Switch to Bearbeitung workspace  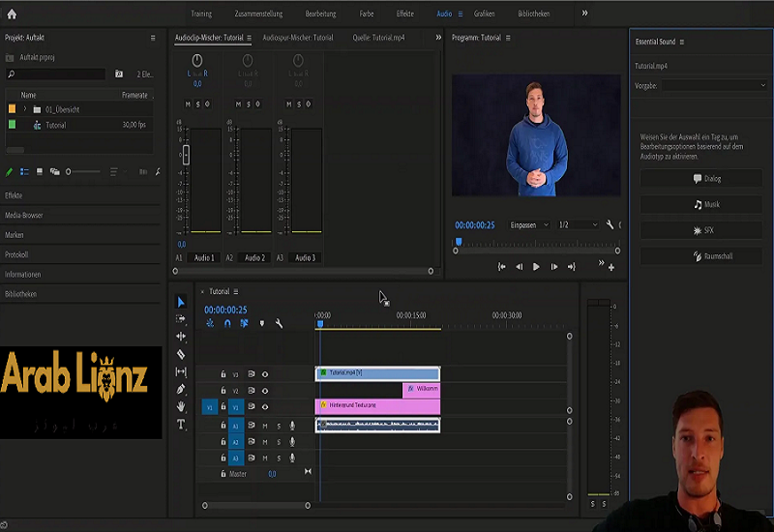(x=320, y=14)
